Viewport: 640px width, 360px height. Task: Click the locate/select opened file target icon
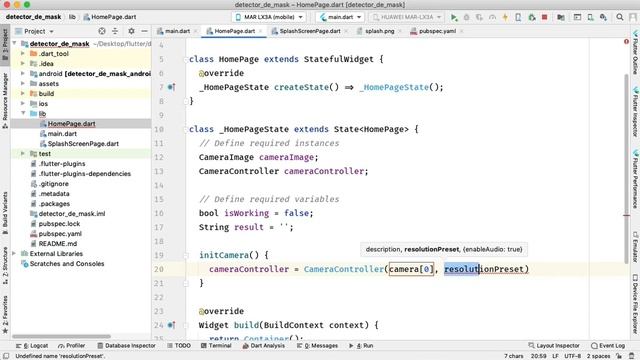tap(102, 31)
